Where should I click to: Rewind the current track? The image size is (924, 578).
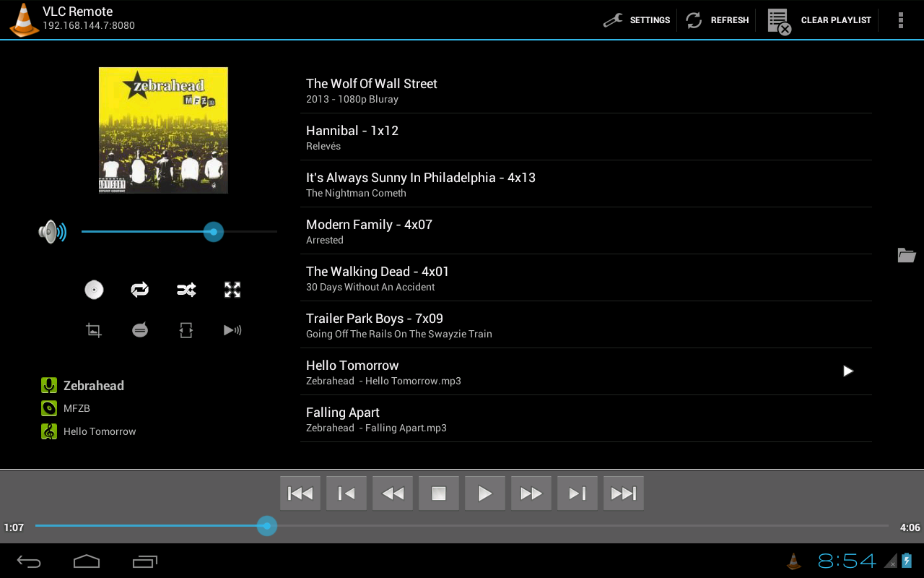tap(393, 493)
